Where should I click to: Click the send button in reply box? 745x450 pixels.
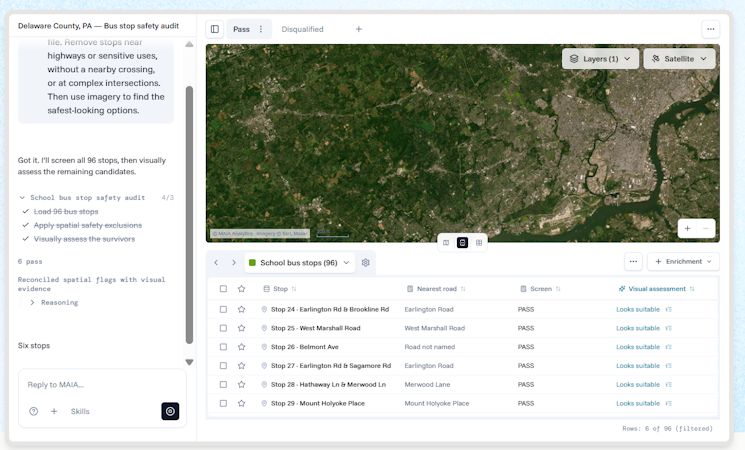[170, 412]
